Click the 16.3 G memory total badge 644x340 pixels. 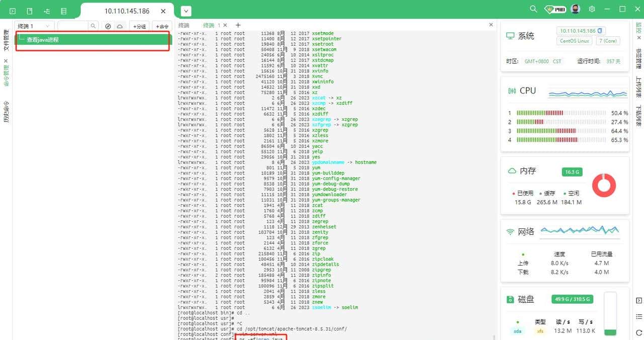point(572,172)
